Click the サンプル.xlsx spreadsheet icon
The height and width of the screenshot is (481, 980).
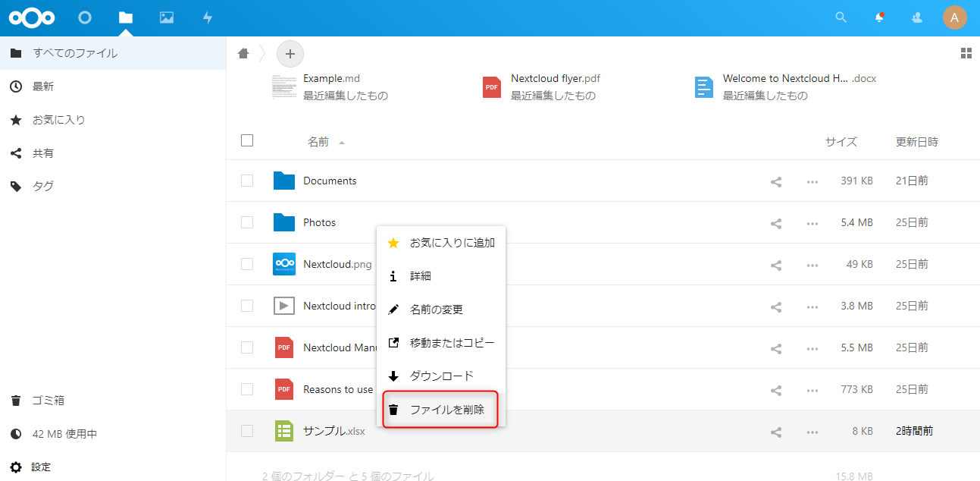click(x=284, y=431)
